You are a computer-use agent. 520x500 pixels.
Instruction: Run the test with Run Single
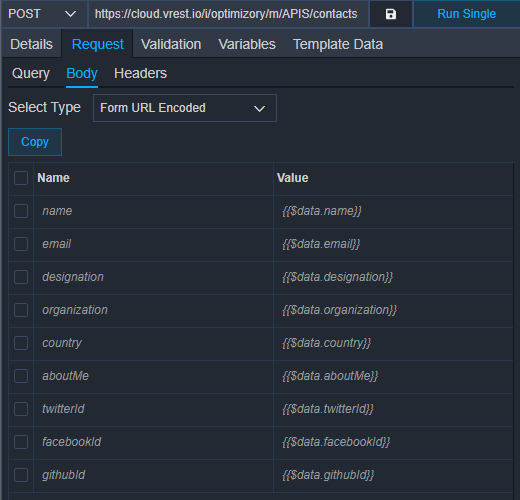tap(466, 14)
